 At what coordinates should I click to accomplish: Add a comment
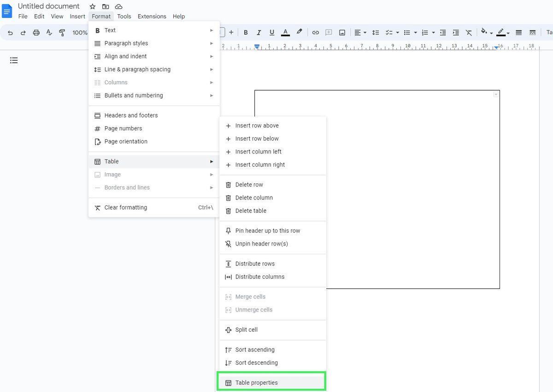[x=329, y=32]
